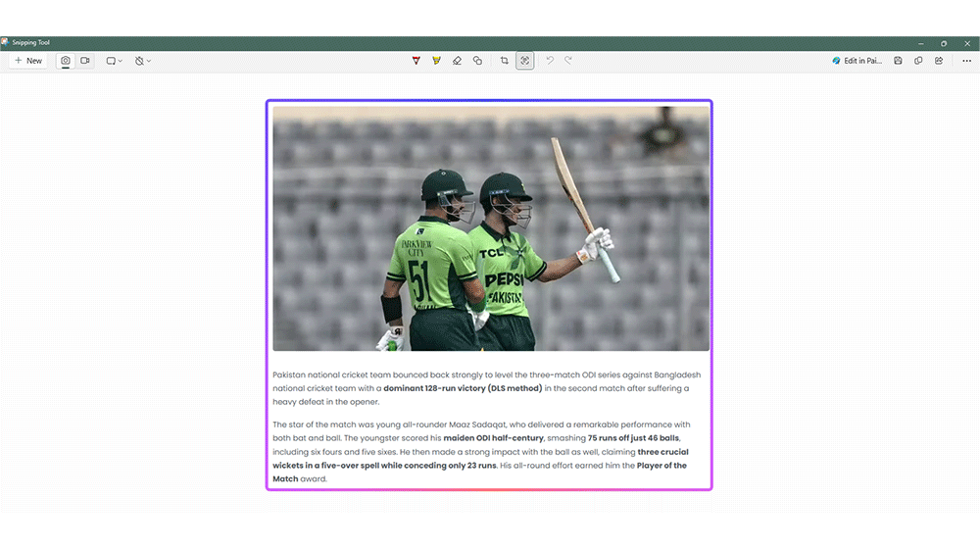Open the Shapes tool
This screenshot has width=980, height=549.
477,61
